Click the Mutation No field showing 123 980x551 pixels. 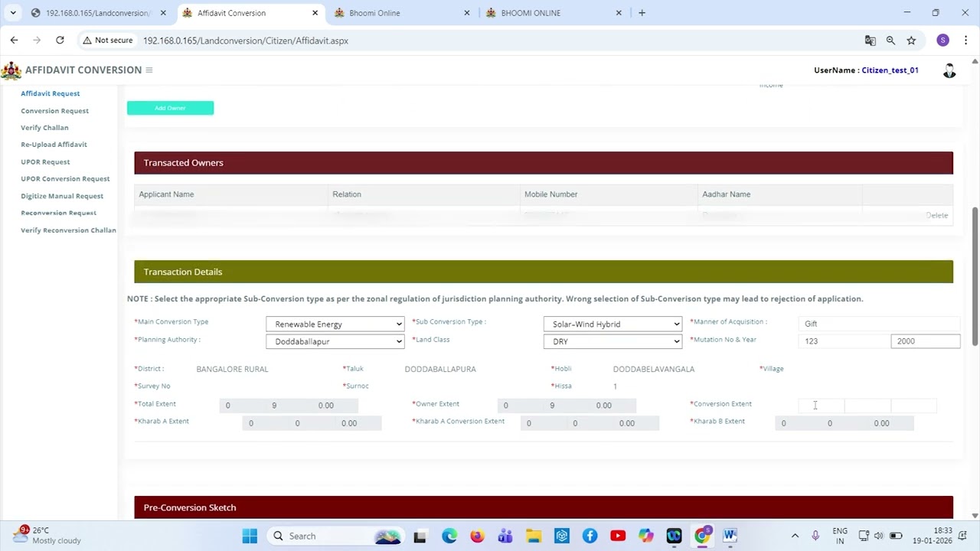click(x=844, y=341)
